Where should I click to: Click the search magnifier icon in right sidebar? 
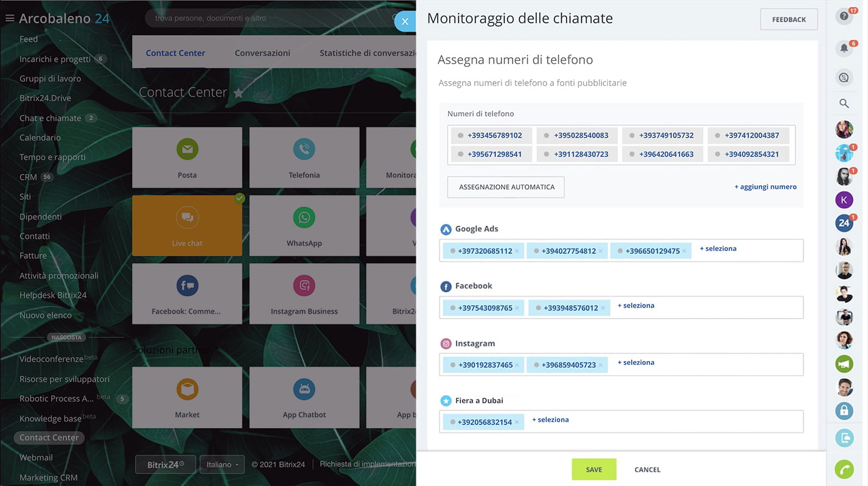point(844,104)
